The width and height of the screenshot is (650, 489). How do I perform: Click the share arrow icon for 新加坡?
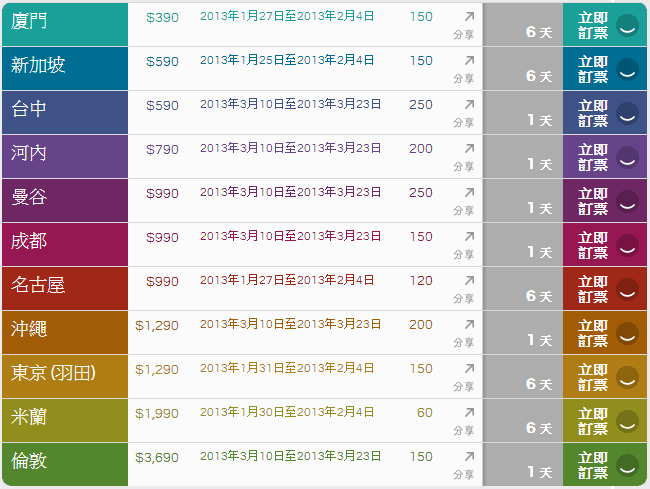[469, 61]
